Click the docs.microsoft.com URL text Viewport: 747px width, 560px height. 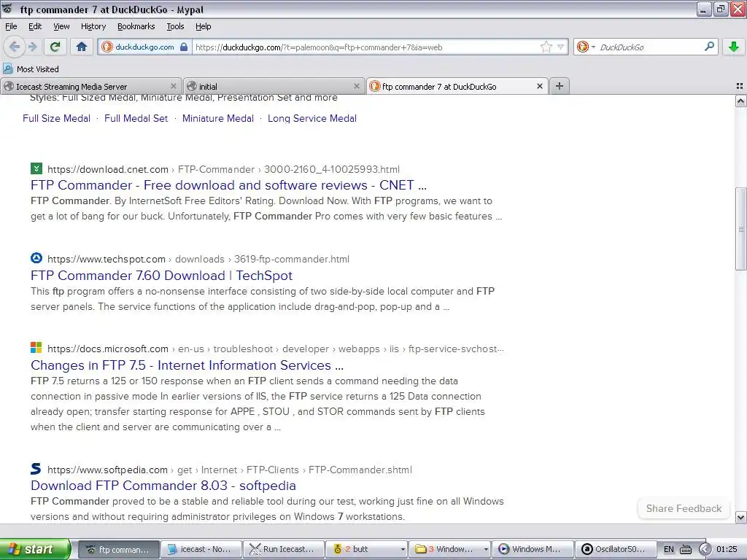coord(108,349)
